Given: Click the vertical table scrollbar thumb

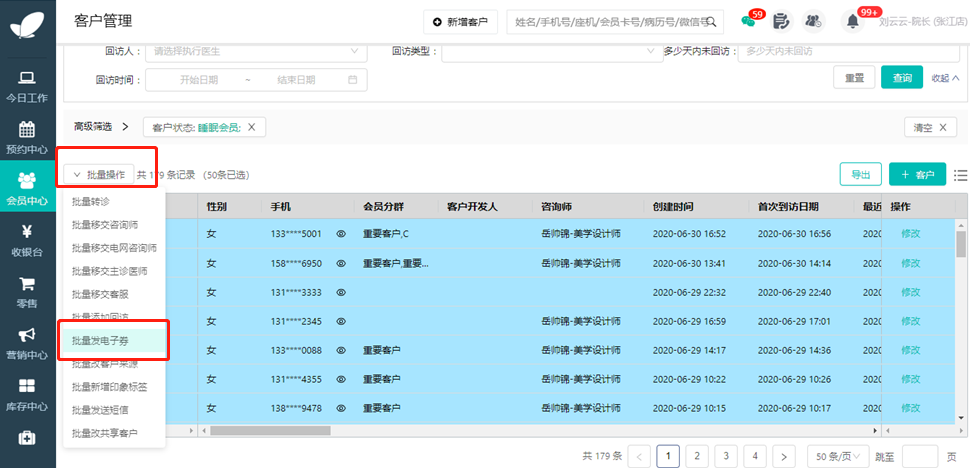Looking at the screenshot, I should click(961, 244).
